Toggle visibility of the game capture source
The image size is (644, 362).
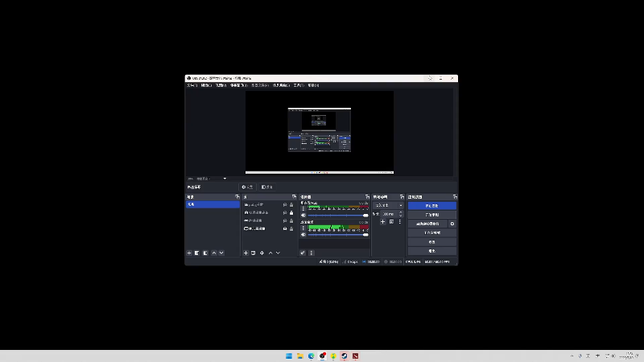[x=285, y=220]
